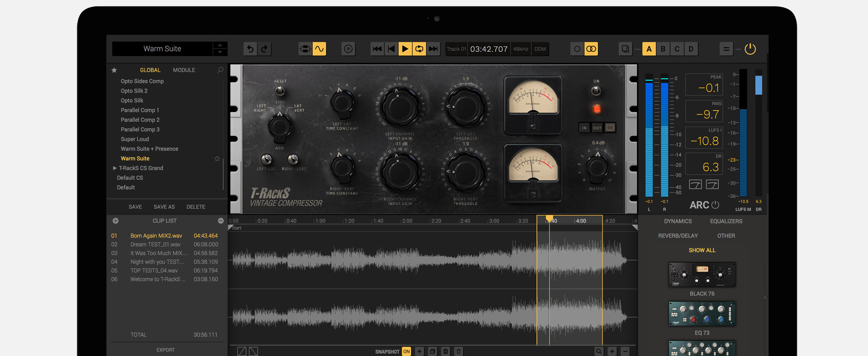The width and height of the screenshot is (868, 356).
Task: Redo the last undone action
Action: (x=264, y=49)
